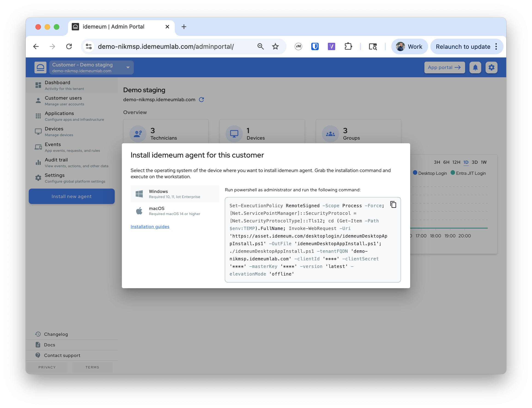Viewport: 532px width, 408px height.
Task: Open the purple V extension
Action: [331, 46]
